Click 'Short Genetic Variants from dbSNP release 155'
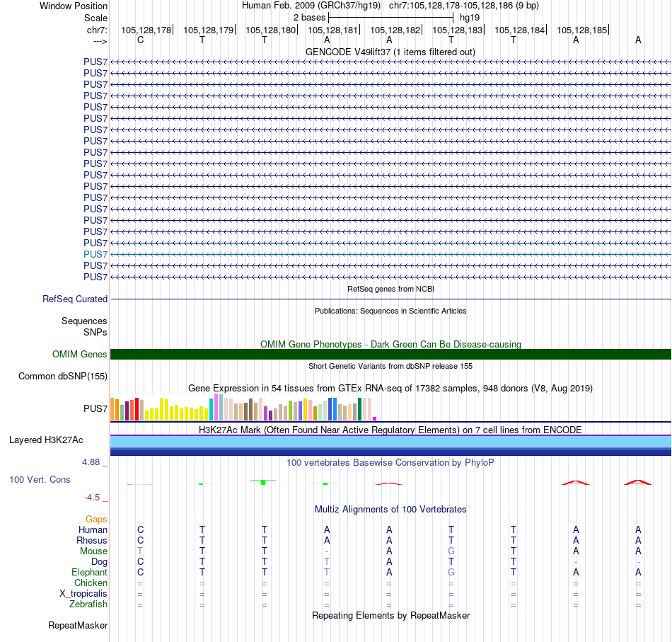The image size is (672, 642). tap(390, 366)
